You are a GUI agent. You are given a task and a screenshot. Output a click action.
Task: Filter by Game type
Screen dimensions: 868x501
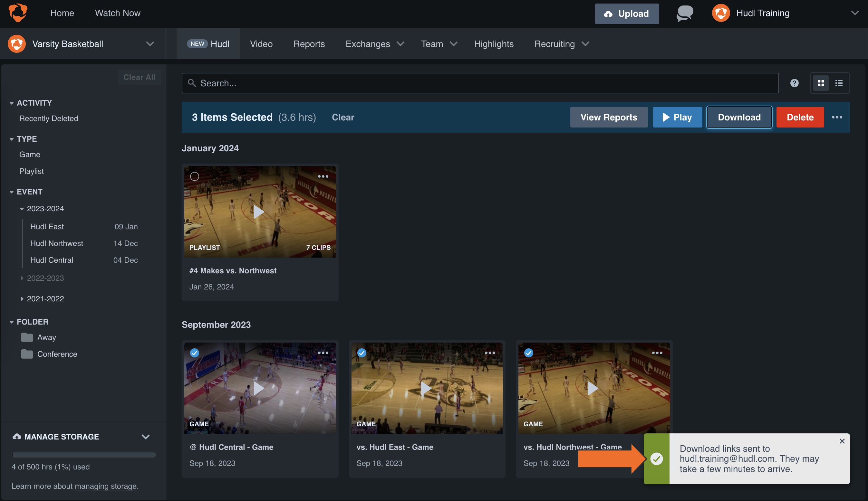point(30,155)
